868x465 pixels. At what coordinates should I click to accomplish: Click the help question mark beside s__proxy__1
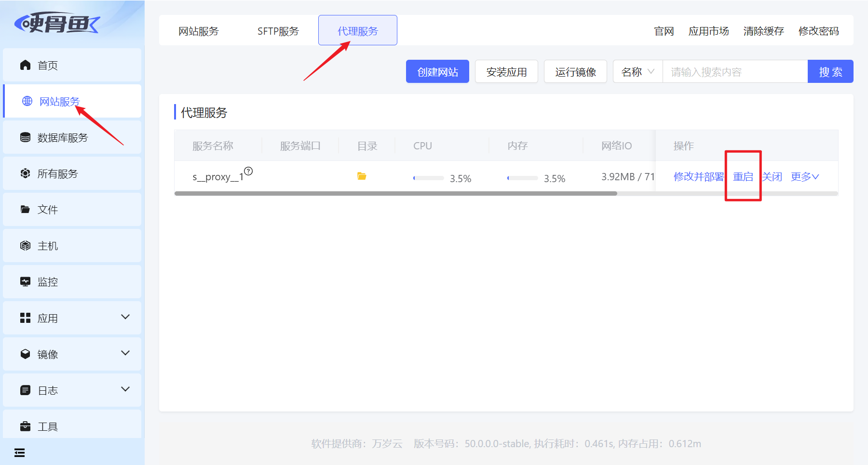pyautogui.click(x=248, y=171)
